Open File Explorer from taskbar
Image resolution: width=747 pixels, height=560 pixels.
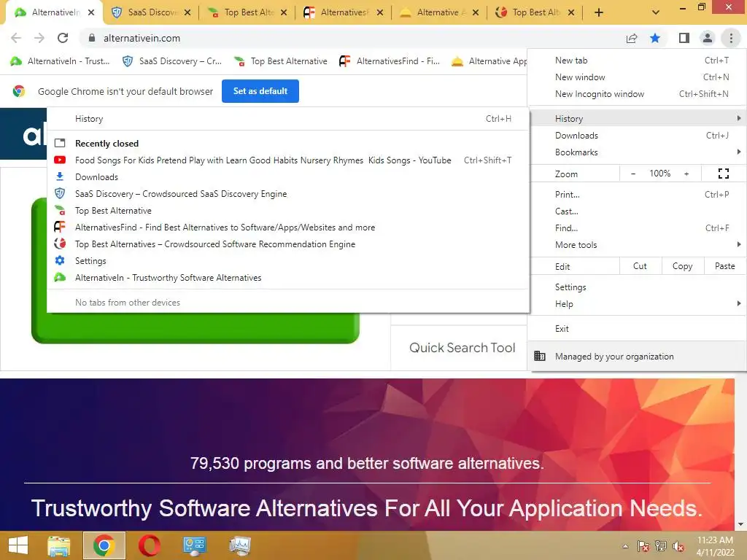[58, 545]
